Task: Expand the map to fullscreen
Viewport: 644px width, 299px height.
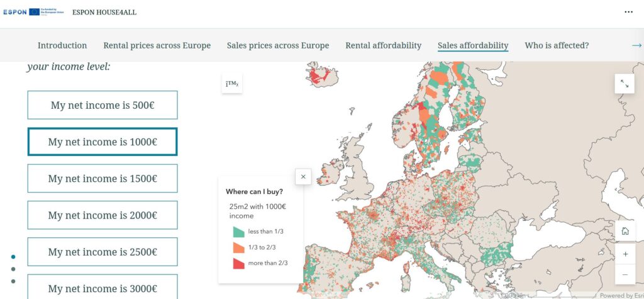Action: (x=624, y=83)
